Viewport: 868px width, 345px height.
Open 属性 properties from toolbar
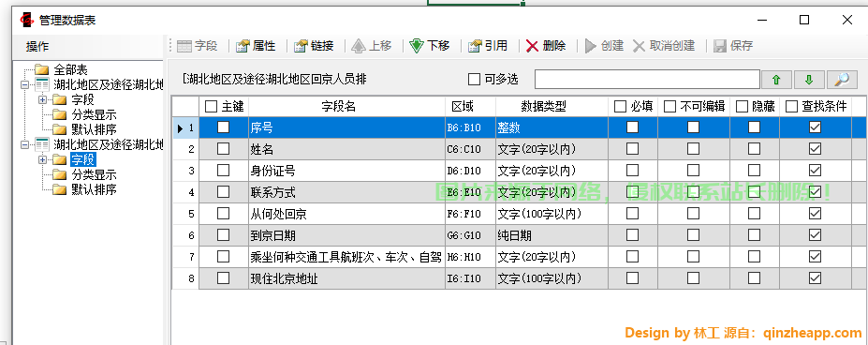(x=256, y=46)
